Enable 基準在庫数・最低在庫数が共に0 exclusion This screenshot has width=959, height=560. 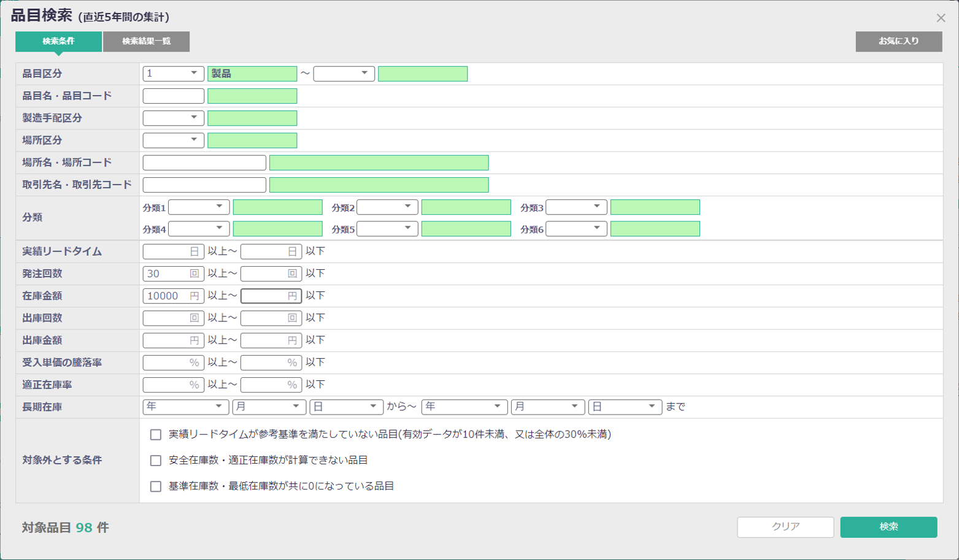click(x=155, y=486)
